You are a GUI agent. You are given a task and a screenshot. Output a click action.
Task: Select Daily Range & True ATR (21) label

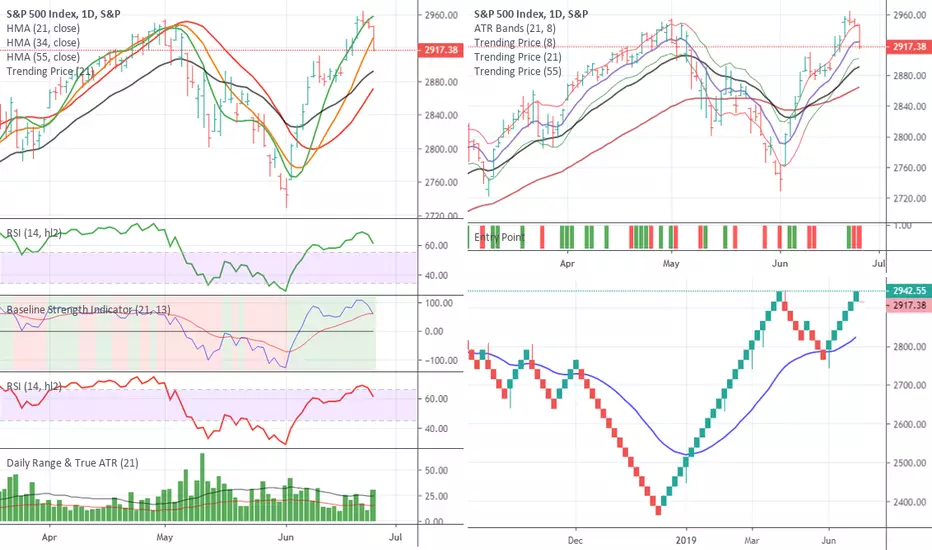[73, 463]
